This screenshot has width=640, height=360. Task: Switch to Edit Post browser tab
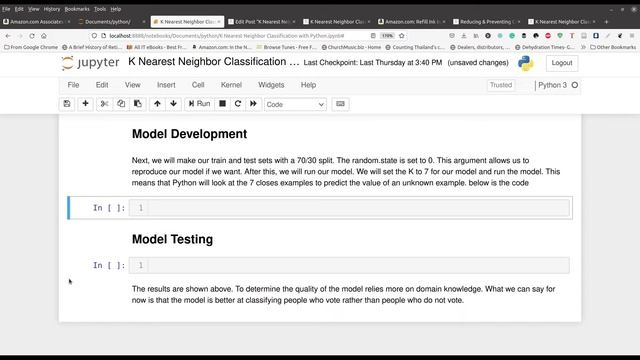(x=262, y=22)
